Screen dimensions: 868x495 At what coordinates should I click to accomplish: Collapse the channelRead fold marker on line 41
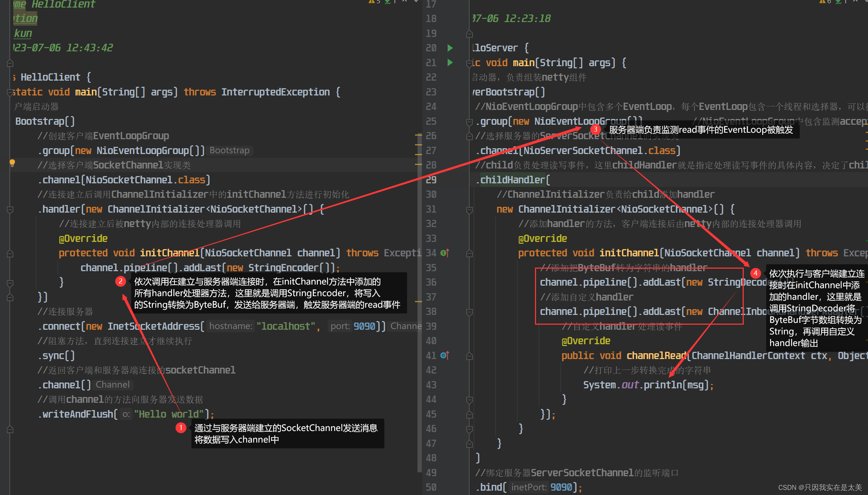click(x=469, y=356)
